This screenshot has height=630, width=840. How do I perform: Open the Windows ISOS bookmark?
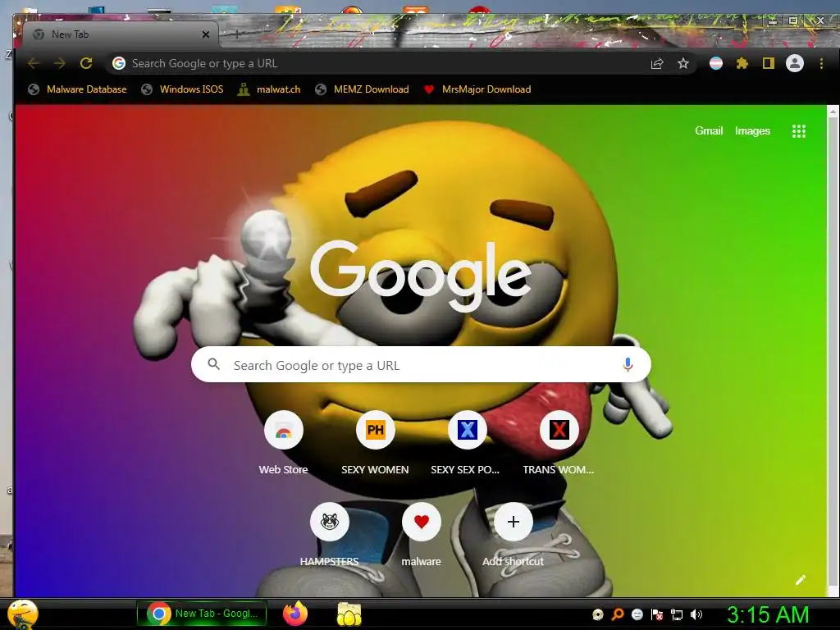click(x=183, y=89)
